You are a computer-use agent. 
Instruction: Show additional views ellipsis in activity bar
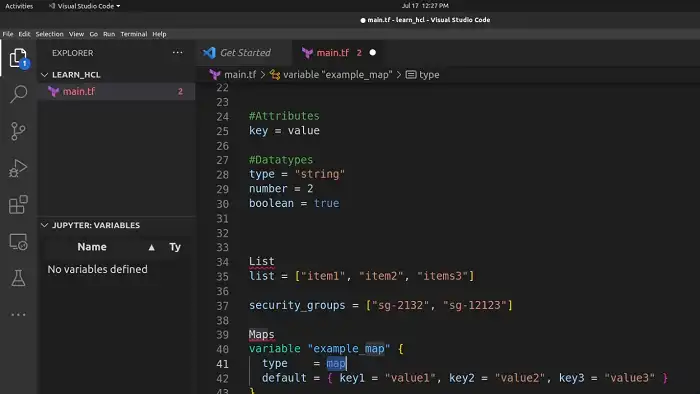tap(18, 315)
